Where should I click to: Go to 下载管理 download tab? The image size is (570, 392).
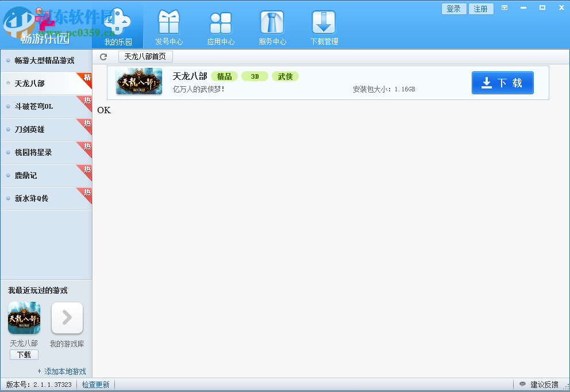(324, 27)
